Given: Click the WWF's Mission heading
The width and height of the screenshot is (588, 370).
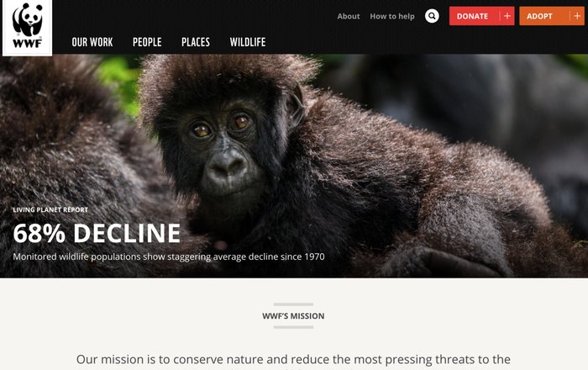Looking at the screenshot, I should click(x=293, y=316).
